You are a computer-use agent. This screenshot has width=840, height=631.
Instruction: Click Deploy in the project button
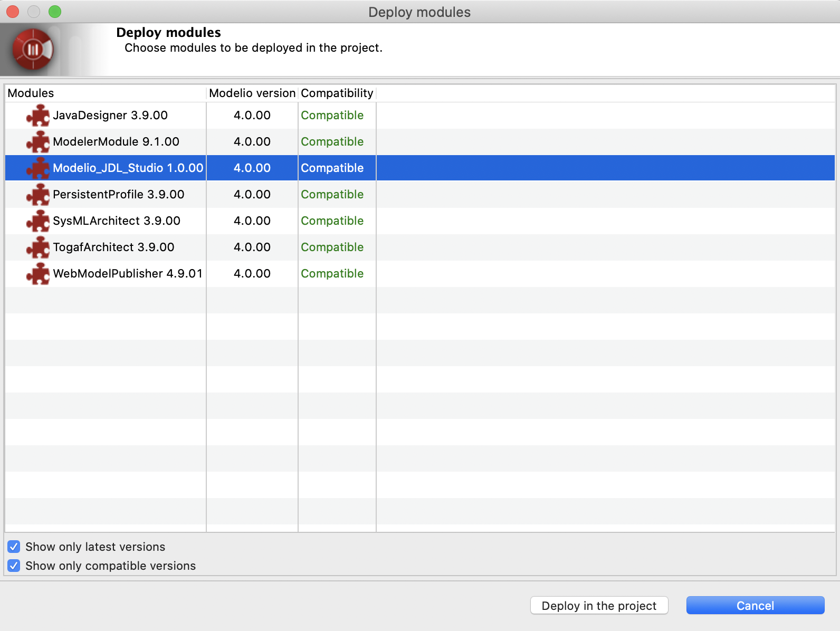599,606
